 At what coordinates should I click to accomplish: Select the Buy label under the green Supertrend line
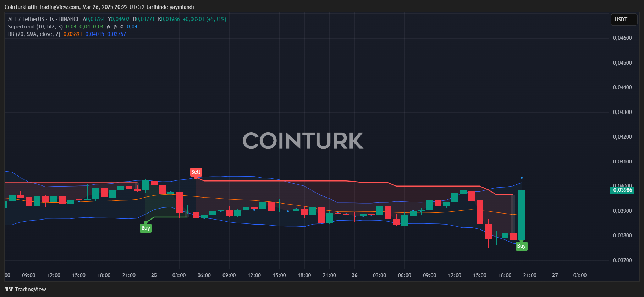(145, 228)
